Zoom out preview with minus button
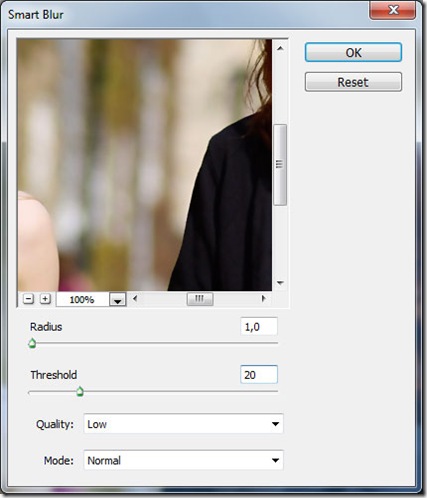 pyautogui.click(x=29, y=299)
